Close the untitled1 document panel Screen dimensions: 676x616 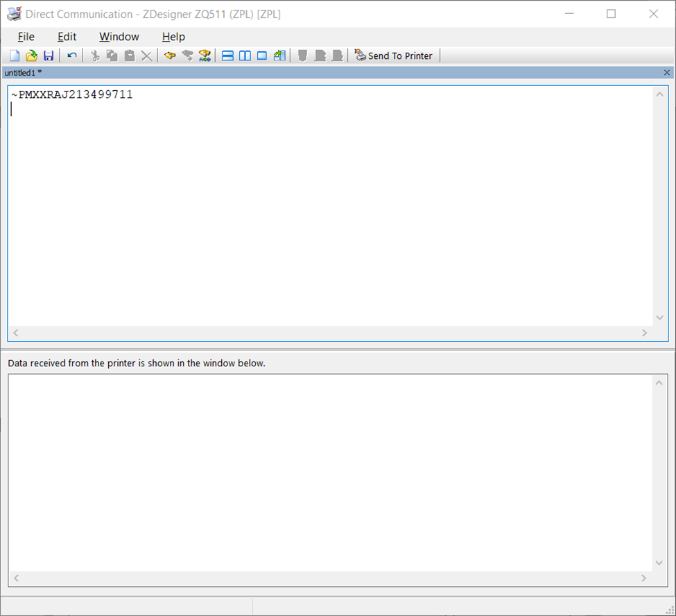coord(667,73)
